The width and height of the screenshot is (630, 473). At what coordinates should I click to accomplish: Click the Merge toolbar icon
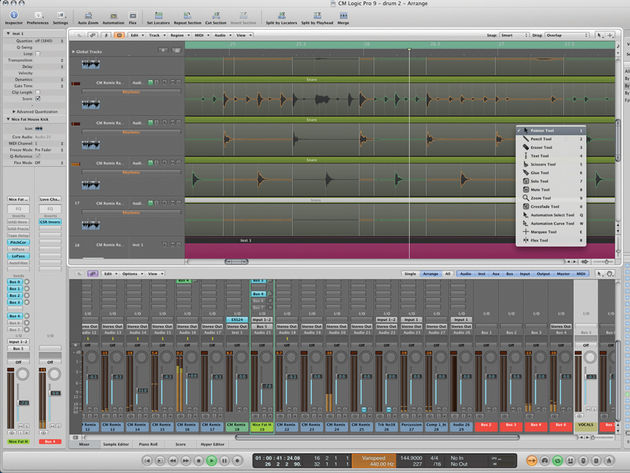pos(343,16)
